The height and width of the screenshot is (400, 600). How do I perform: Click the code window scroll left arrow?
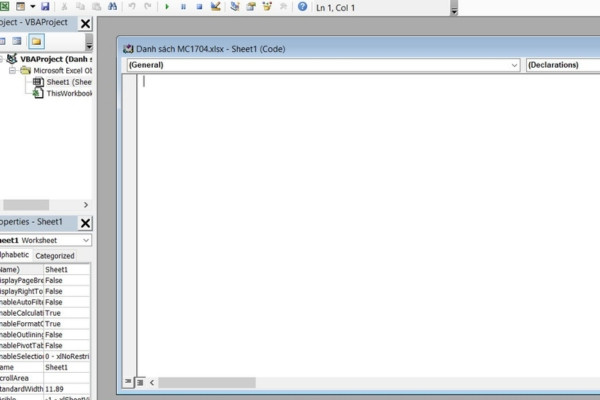click(152, 382)
